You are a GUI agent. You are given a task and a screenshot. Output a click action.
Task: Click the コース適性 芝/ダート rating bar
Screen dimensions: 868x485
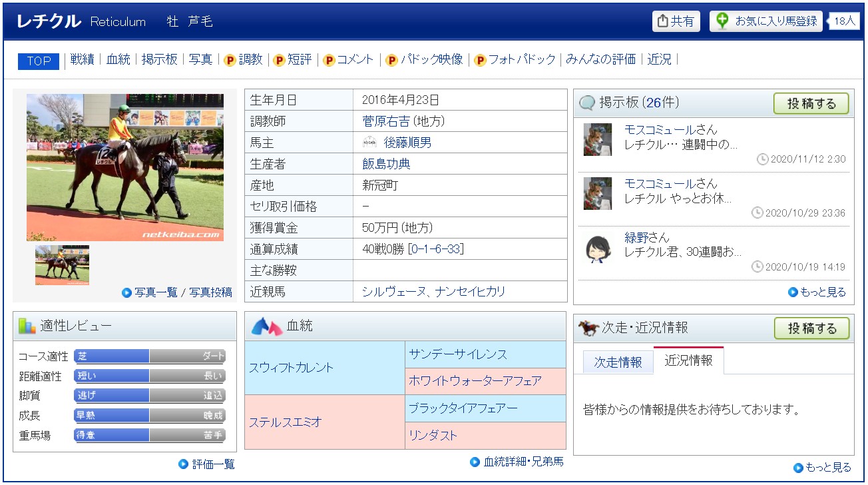pos(150,356)
